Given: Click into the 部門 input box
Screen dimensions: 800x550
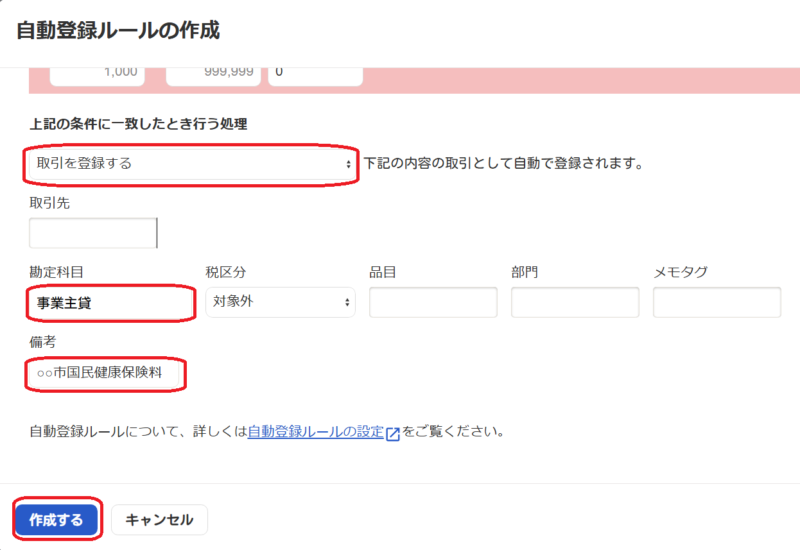Looking at the screenshot, I should coord(574,302).
